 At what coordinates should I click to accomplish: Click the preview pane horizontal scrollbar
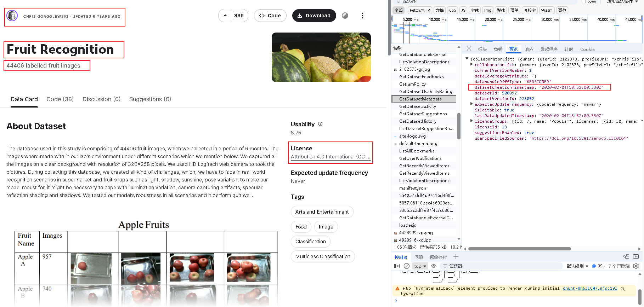pos(519,249)
